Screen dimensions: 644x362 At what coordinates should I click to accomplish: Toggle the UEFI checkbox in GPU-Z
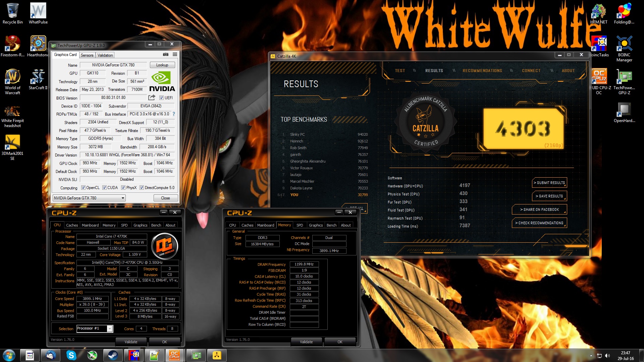coord(161,98)
